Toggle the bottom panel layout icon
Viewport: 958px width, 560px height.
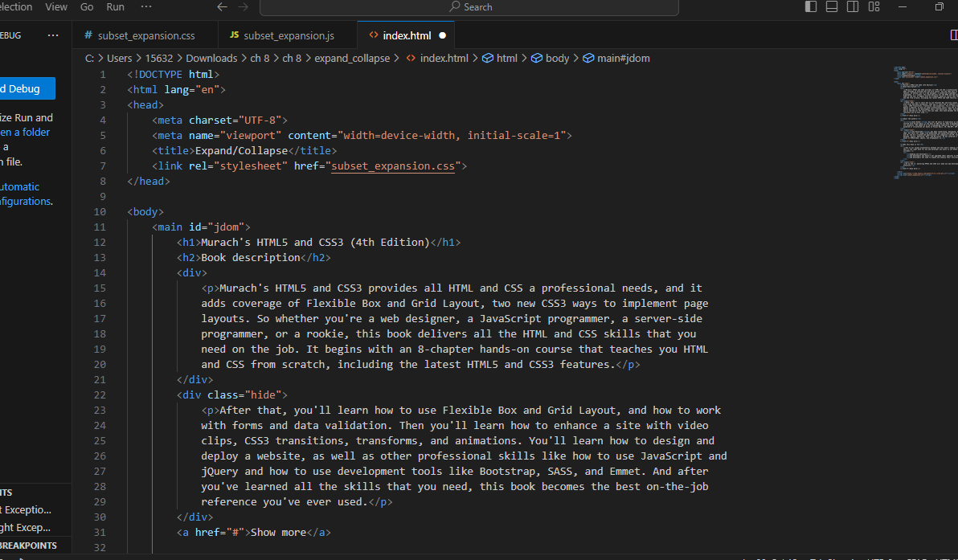(832, 6)
